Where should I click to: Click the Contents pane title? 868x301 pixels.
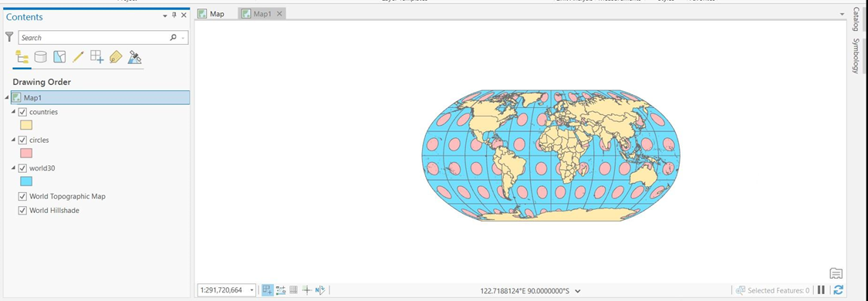tap(25, 17)
